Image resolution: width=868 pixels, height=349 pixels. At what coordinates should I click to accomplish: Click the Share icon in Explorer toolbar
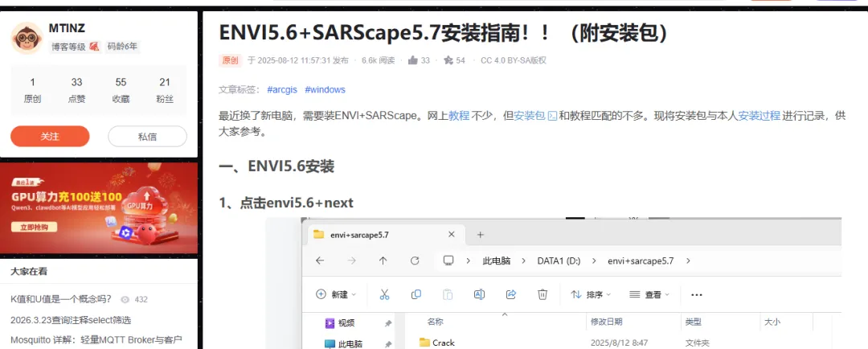coord(511,294)
